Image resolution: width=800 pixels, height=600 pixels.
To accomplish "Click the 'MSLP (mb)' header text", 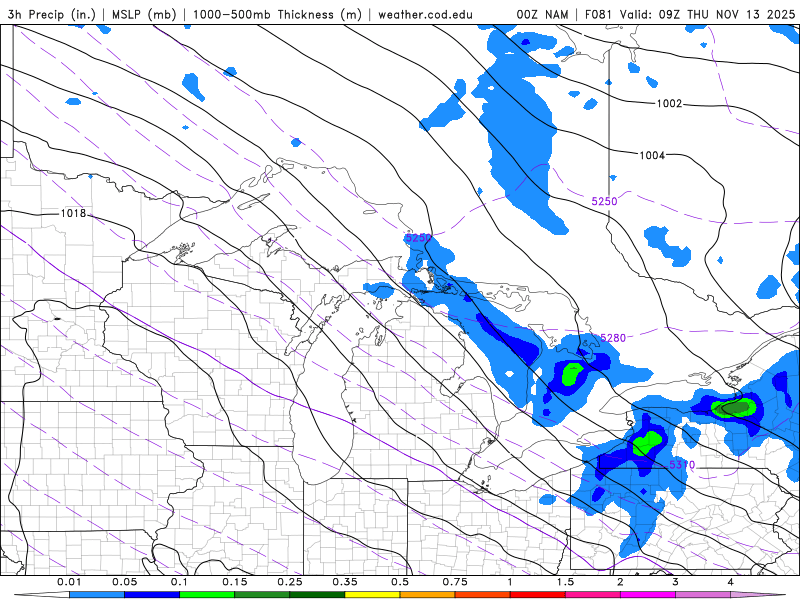I will (144, 14).
